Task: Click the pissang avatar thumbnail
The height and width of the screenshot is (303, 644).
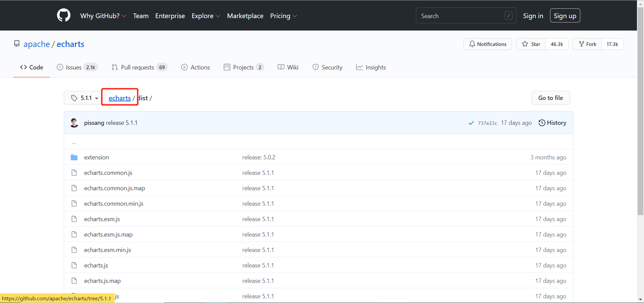Action: point(74,122)
